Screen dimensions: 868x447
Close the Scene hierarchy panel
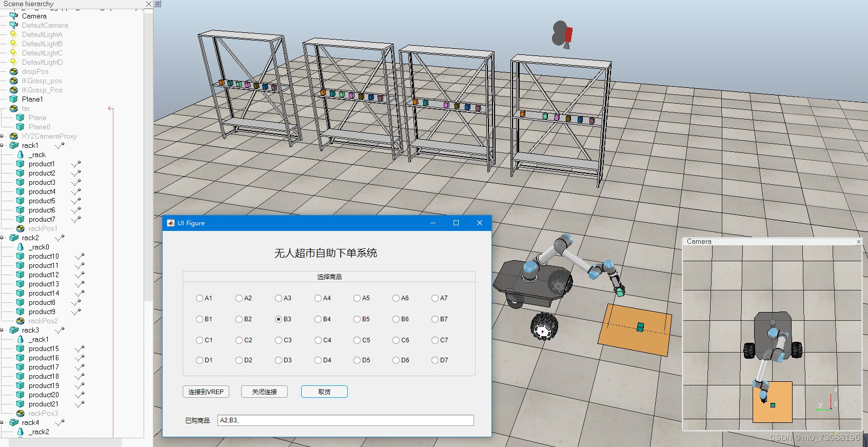[x=149, y=4]
